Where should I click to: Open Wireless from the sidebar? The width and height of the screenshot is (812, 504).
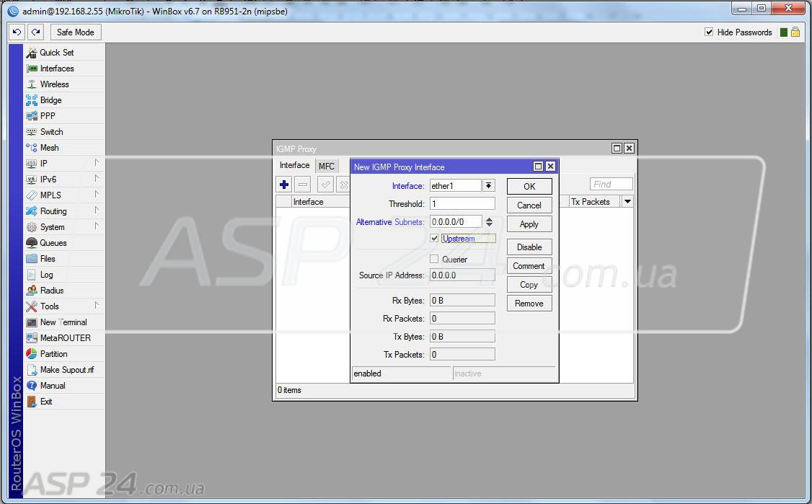click(x=54, y=84)
